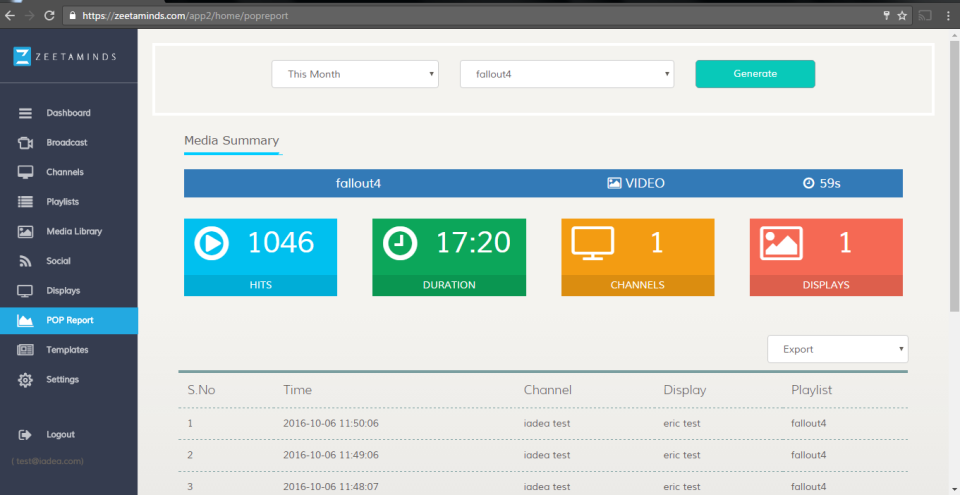Click Logout link in sidebar
960x495 pixels.
pos(61,435)
